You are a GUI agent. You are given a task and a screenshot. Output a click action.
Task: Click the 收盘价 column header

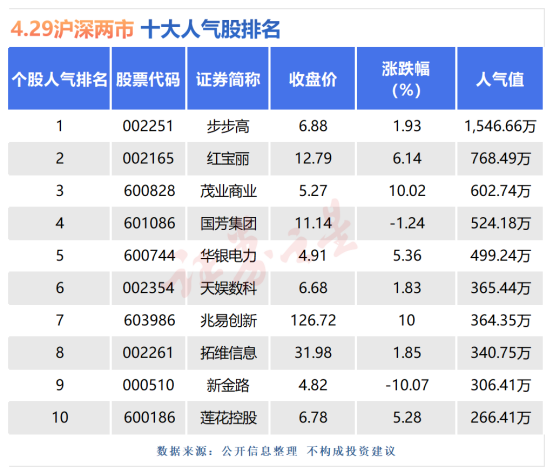[313, 79]
